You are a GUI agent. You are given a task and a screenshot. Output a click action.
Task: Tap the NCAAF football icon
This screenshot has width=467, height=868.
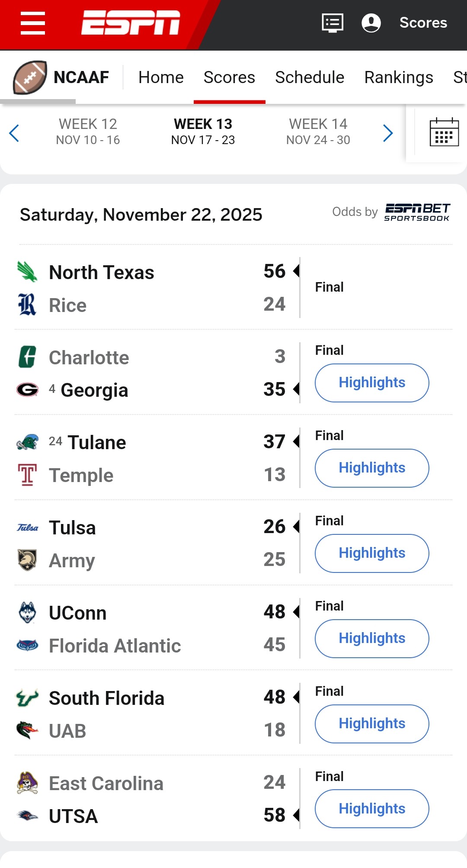30,77
